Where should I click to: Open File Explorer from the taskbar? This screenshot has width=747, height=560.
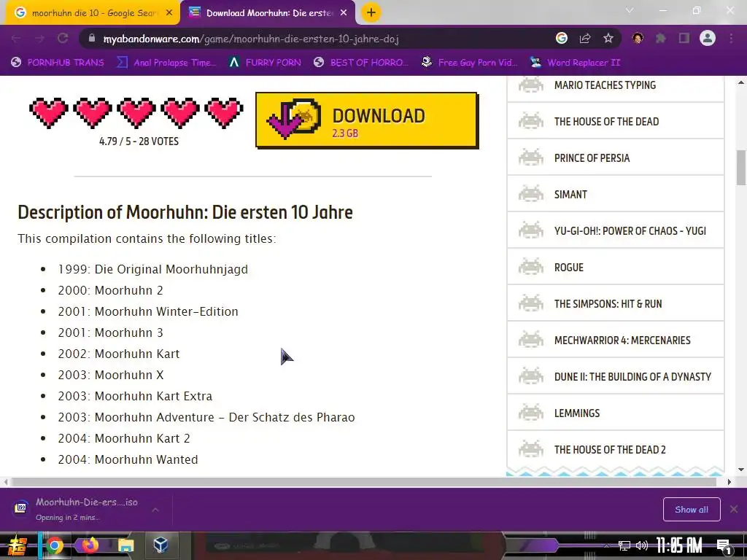coord(126,545)
